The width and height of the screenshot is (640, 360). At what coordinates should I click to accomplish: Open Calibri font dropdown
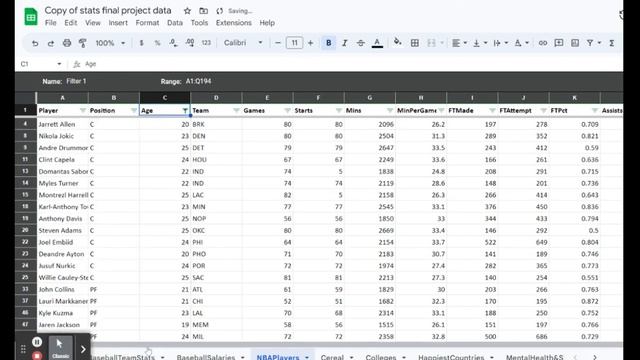tap(243, 43)
